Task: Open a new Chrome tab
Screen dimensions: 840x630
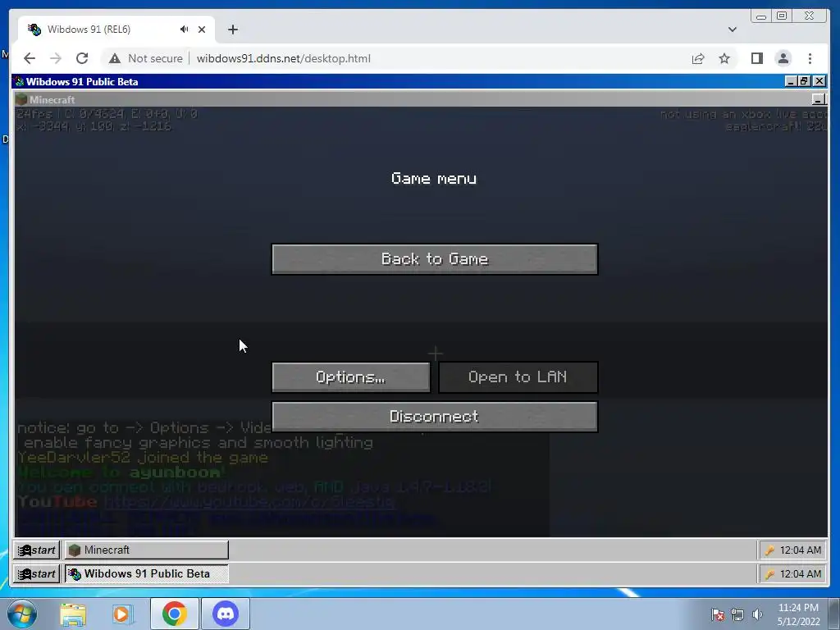Action: 232,30
